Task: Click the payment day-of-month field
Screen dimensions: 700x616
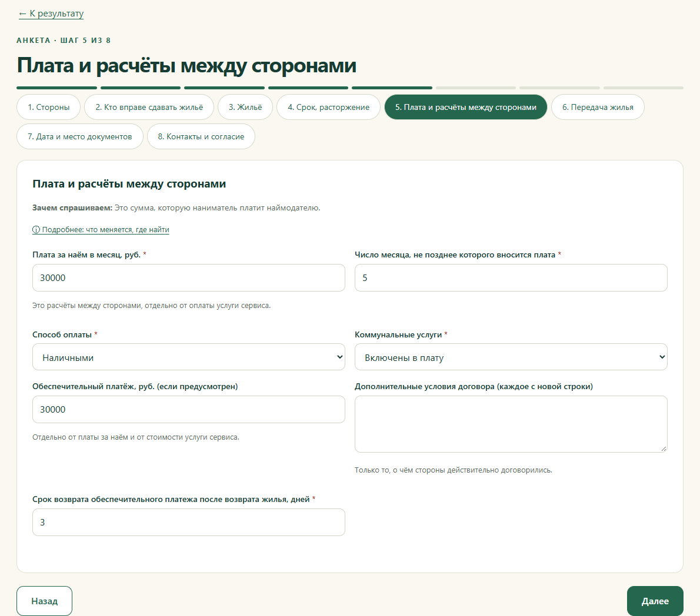Action: (x=511, y=278)
